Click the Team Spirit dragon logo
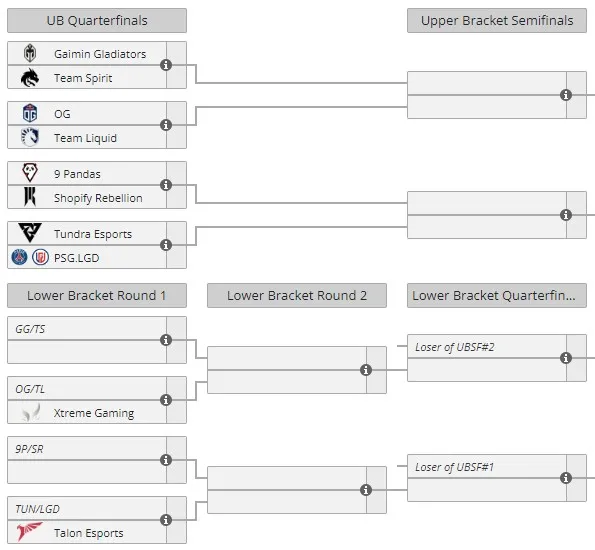 click(x=30, y=77)
